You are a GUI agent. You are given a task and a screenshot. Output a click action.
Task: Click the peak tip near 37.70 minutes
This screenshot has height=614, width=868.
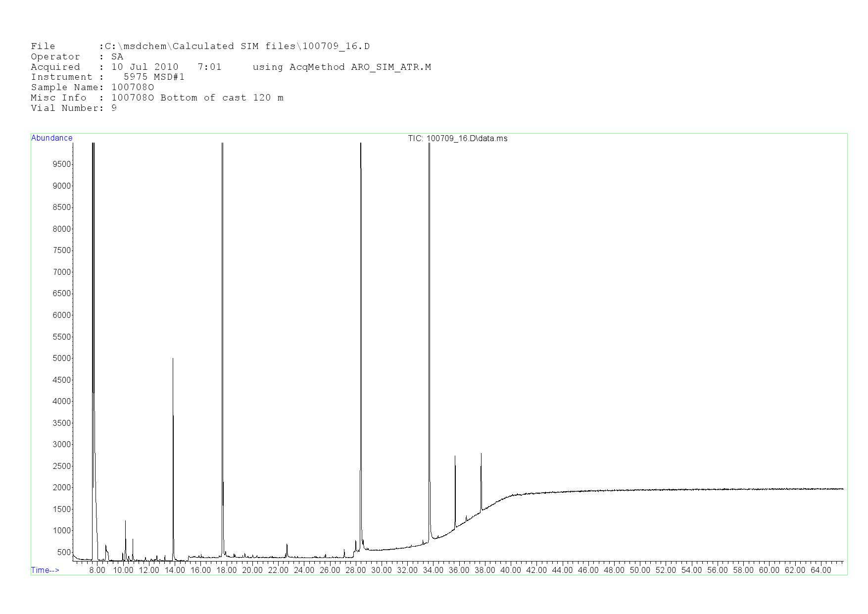[x=481, y=454]
